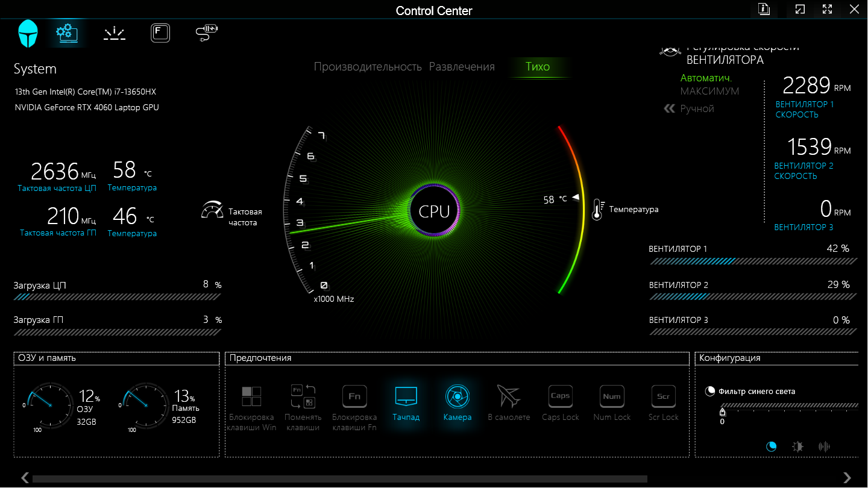Image resolution: width=868 pixels, height=488 pixels.
Task: Click the shrink-window arrow icon in title bar
Action: click(x=800, y=9)
